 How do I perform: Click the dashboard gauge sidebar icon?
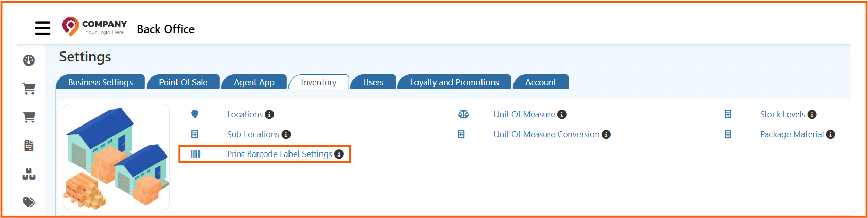tap(29, 60)
